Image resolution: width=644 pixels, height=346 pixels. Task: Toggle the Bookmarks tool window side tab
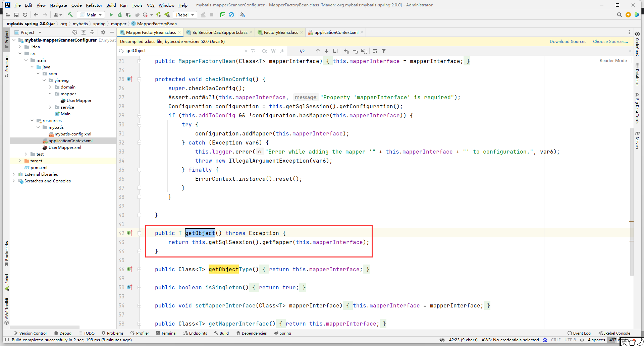click(x=6, y=254)
